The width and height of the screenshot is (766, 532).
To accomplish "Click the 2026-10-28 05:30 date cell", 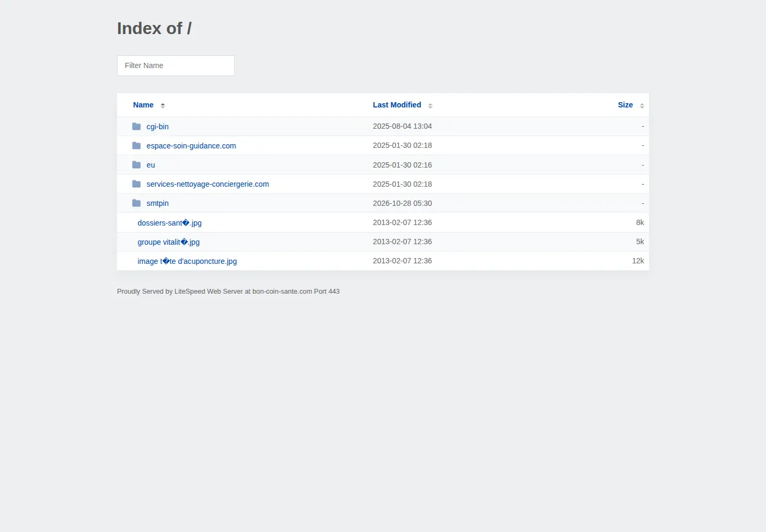I will [x=402, y=203].
